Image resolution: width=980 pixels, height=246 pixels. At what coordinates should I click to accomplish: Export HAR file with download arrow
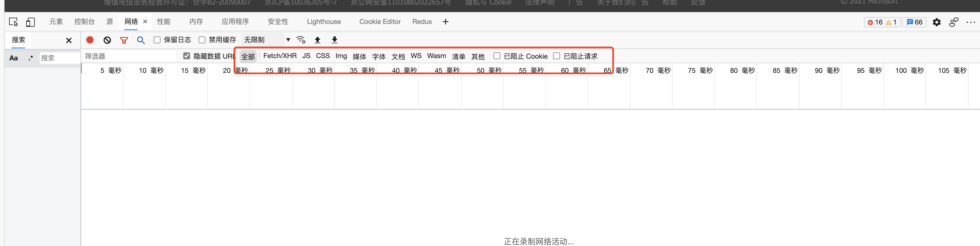334,40
